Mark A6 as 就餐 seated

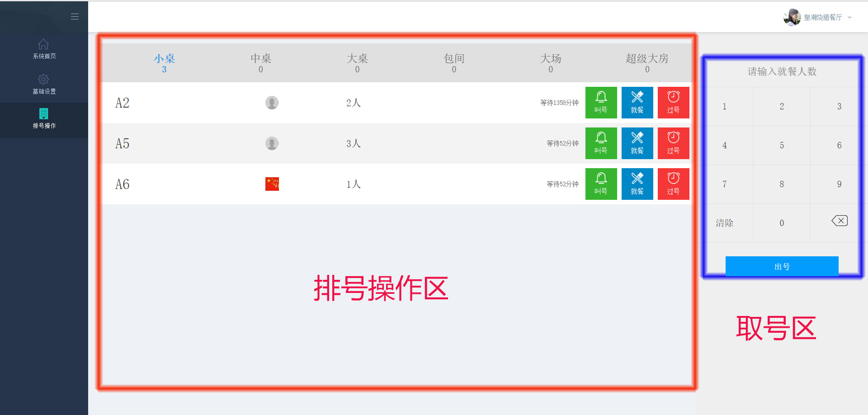pos(637,184)
